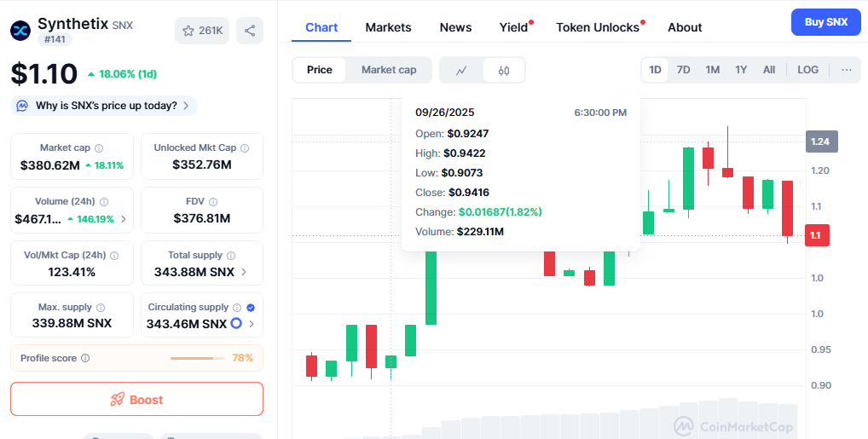Screen dimensions: 868x439
Task: Switch to line chart icon
Action: click(x=461, y=70)
